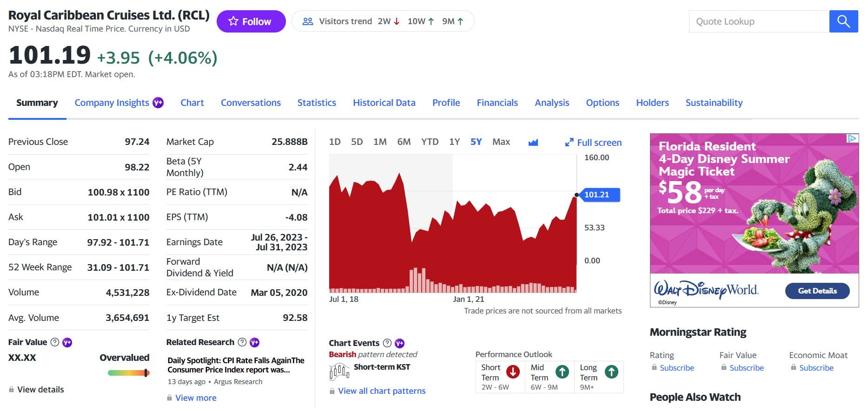Click the lock icon beside View more
This screenshot has width=868, height=411.
point(169,398)
